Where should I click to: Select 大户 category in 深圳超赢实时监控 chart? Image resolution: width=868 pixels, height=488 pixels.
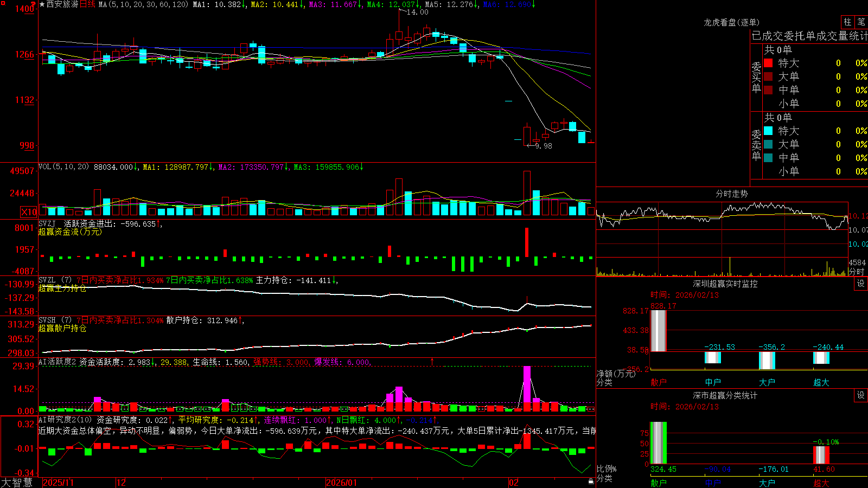point(767,382)
